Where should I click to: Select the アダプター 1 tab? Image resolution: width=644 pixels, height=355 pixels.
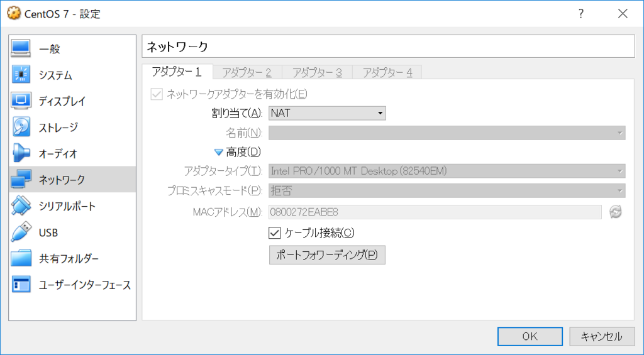click(x=177, y=72)
